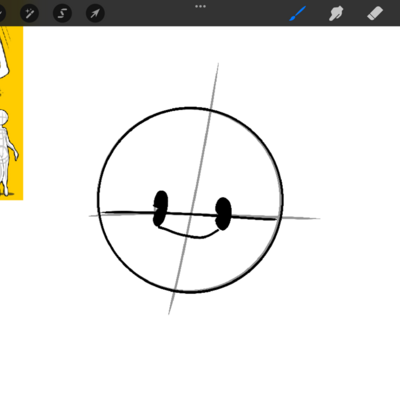Click the left black eye of the face
Screen dimensions: 400x400
pyautogui.click(x=160, y=208)
